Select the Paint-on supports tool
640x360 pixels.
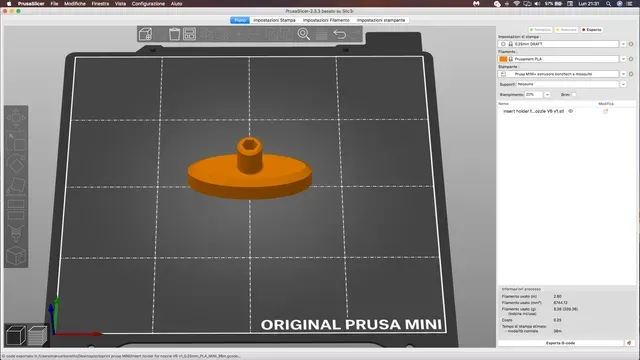[x=16, y=233]
